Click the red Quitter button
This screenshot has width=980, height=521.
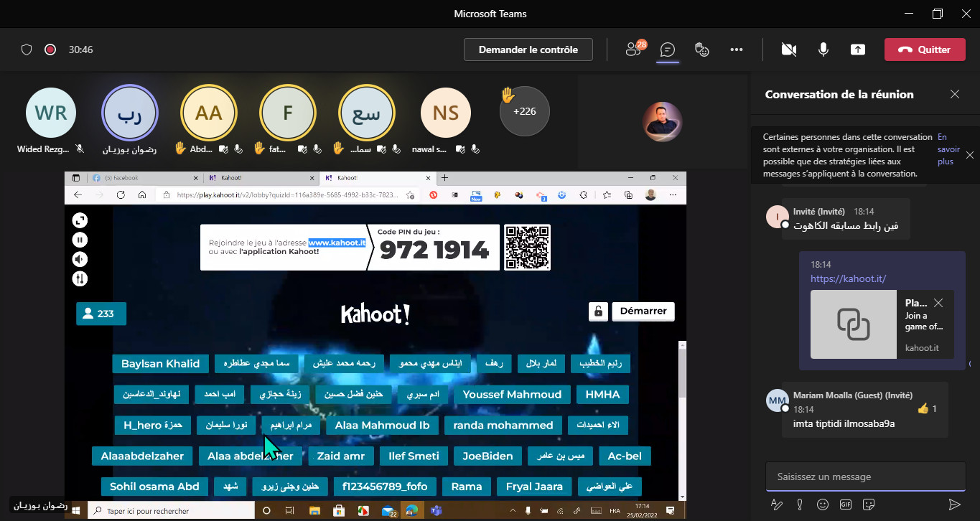pyautogui.click(x=925, y=50)
